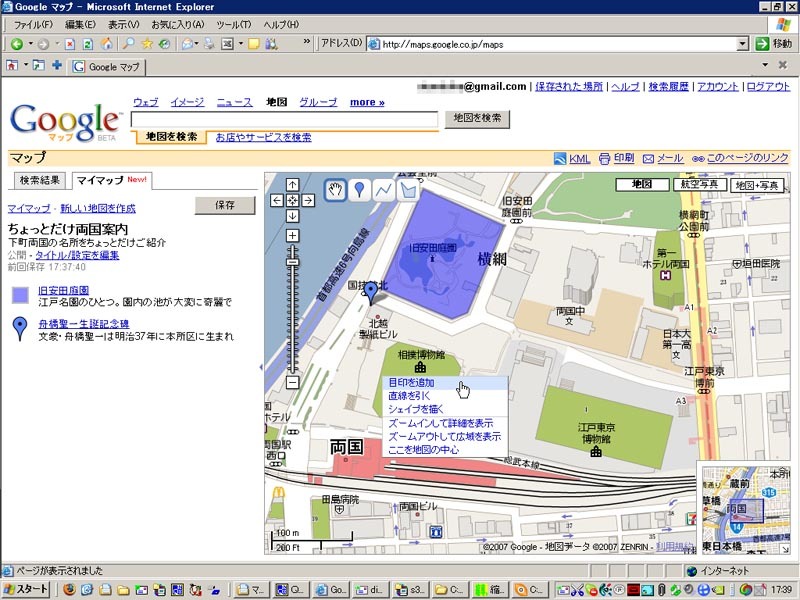This screenshot has height=600, width=800.
Task: Click タイトル/設定を編集 link
Action: pyautogui.click(x=77, y=255)
